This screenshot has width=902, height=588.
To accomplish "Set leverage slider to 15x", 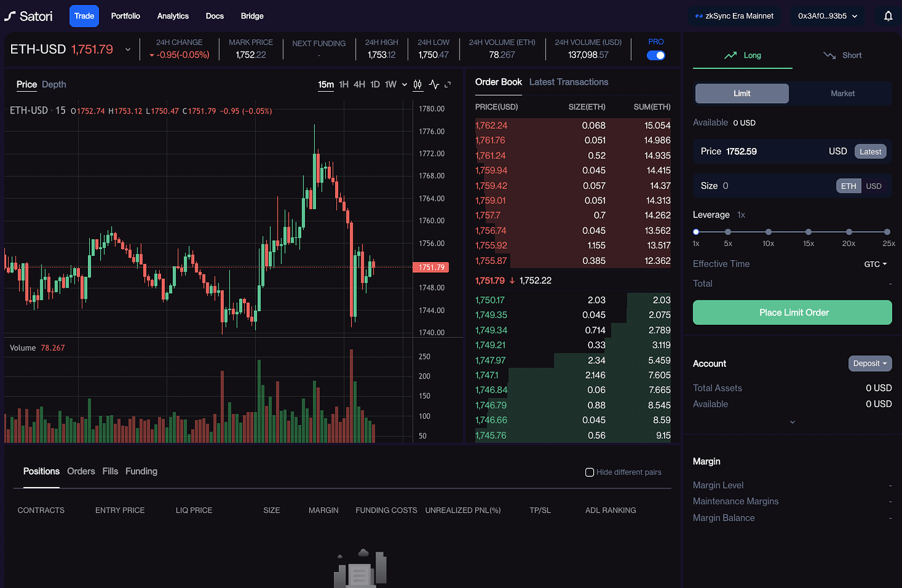I will (808, 232).
